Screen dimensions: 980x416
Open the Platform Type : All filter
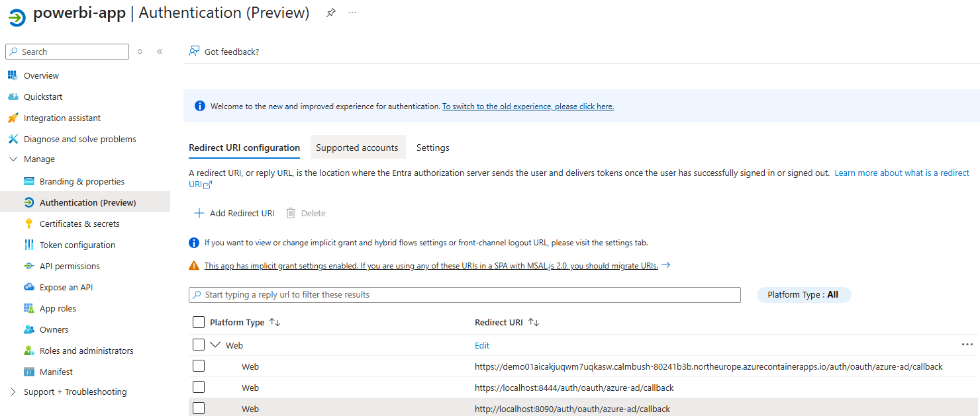804,295
